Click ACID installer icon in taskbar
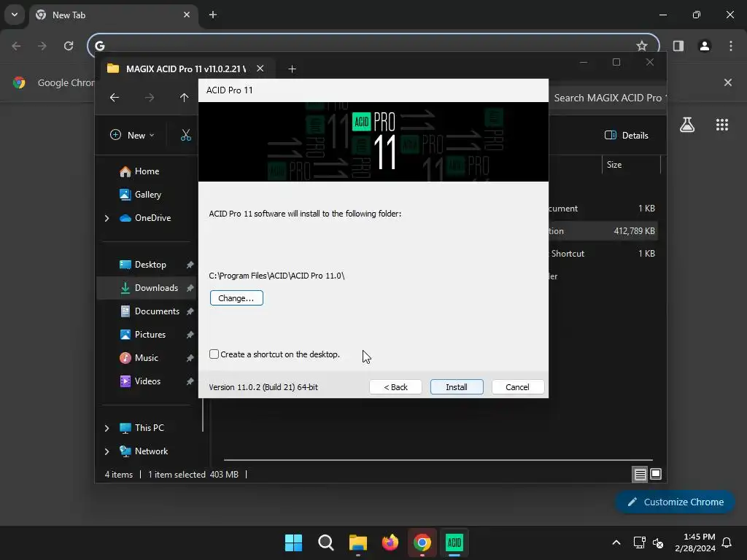This screenshot has width=747, height=560. pyautogui.click(x=454, y=542)
